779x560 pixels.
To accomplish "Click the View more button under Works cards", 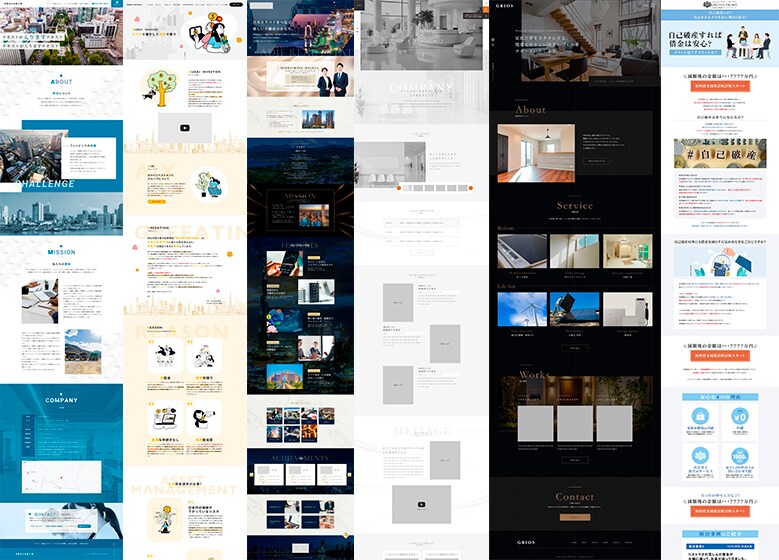I will click(575, 460).
